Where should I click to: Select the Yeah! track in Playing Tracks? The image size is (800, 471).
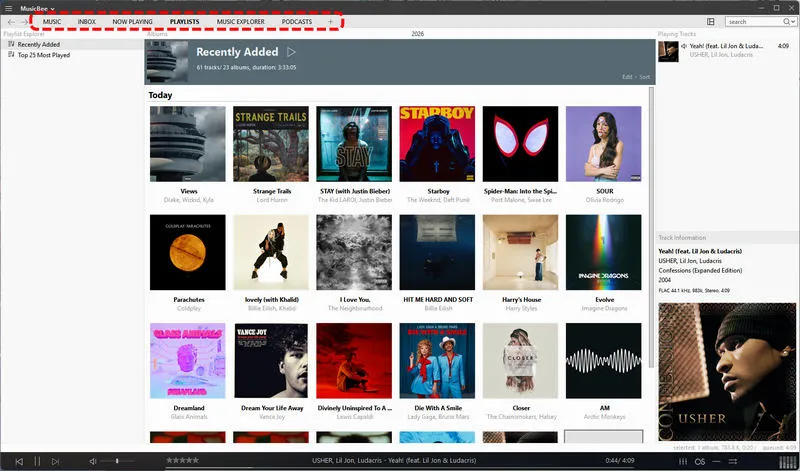click(x=727, y=51)
